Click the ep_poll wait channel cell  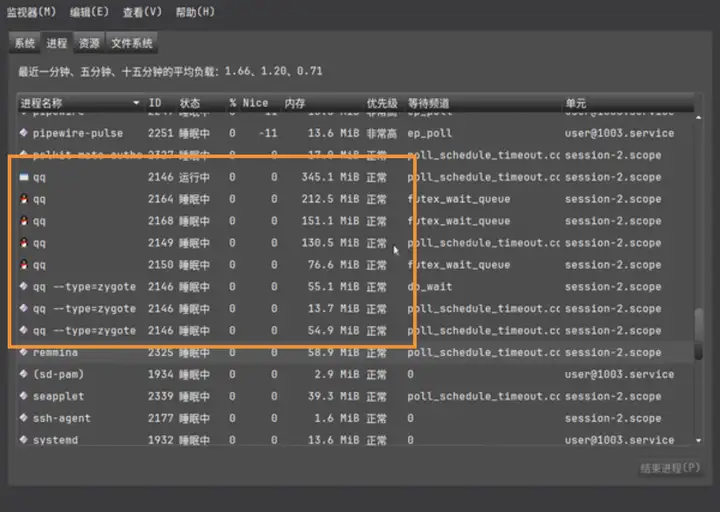pos(429,133)
